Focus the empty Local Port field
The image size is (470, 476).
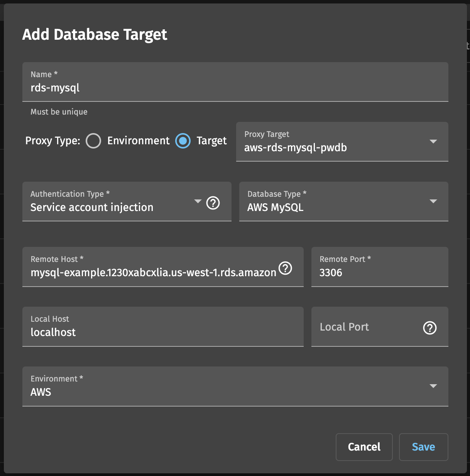[367, 326]
